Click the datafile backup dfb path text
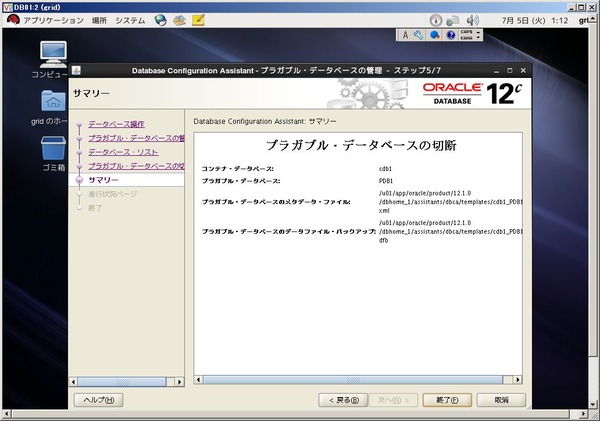Viewport: 600px width, 421px height. pos(450,232)
